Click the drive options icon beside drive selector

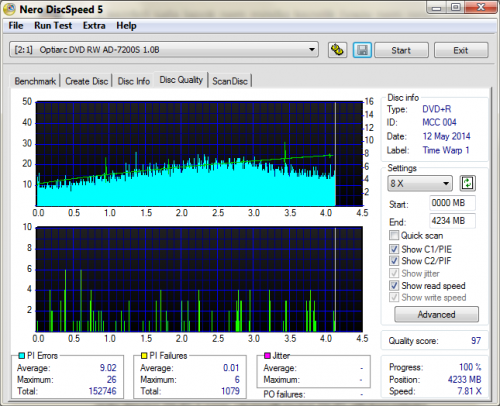coord(337,50)
